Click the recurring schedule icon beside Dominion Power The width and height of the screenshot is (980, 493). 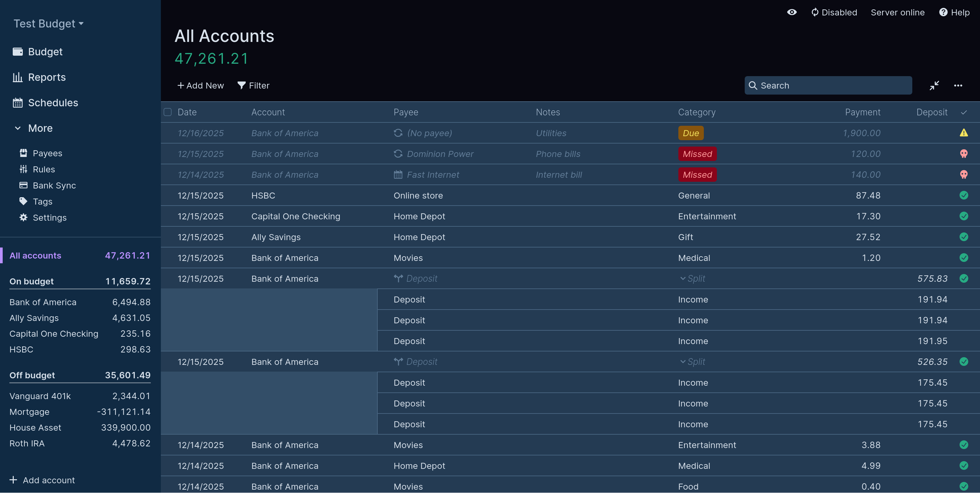(398, 154)
